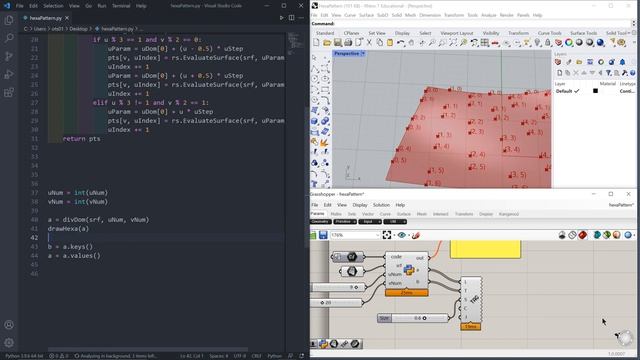Click Rhino blue render sphere icon
The height and width of the screenshot is (360, 640).
[x=600, y=42]
